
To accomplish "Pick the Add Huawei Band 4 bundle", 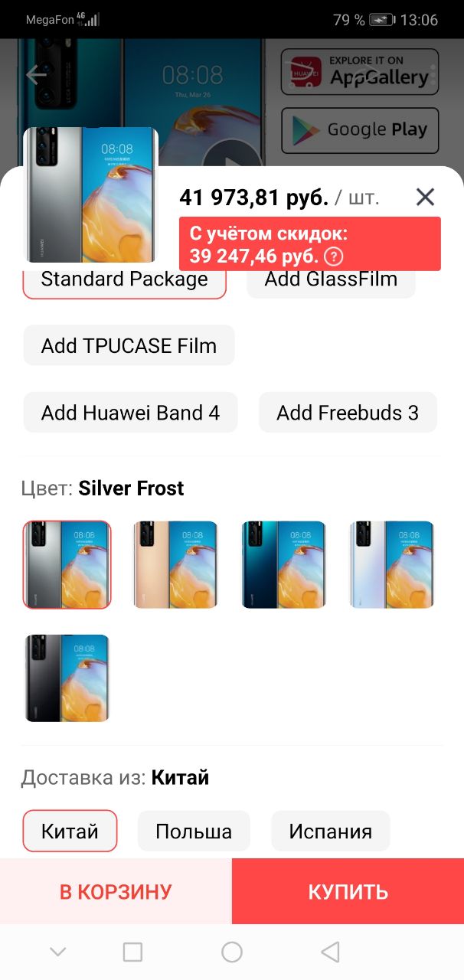I will point(130,413).
